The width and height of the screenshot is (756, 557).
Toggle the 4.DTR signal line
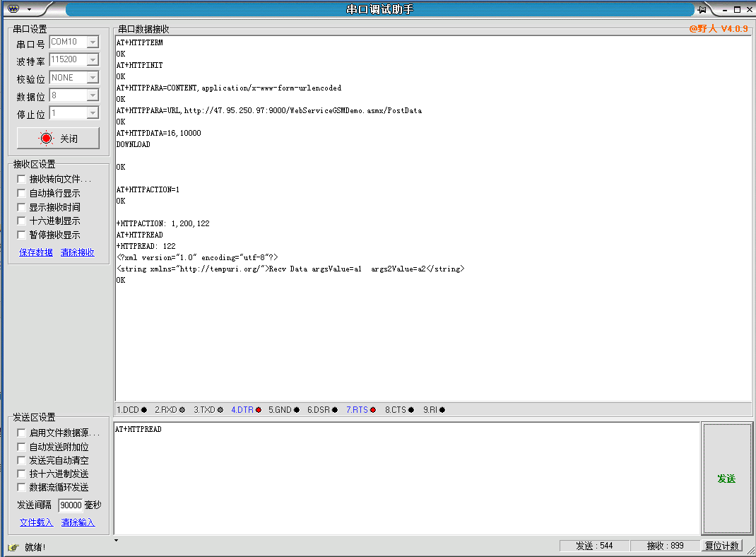(x=246, y=410)
